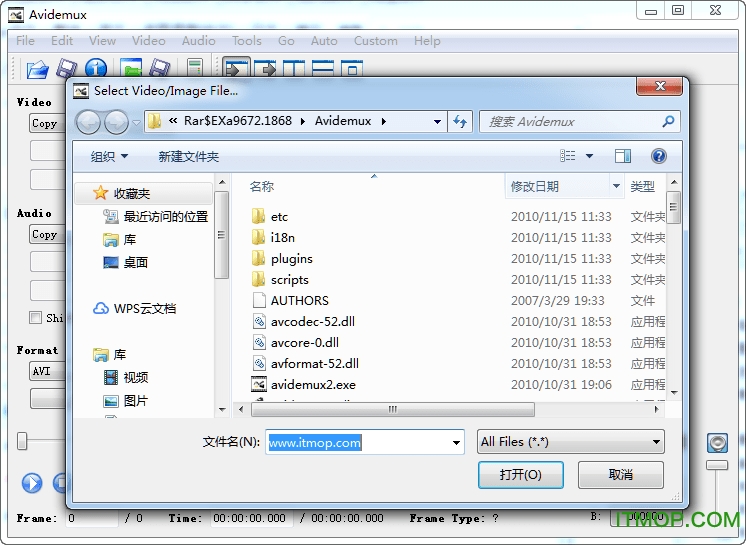746x545 pixels.
Task: Open the address path history dropdown
Action: [x=437, y=122]
